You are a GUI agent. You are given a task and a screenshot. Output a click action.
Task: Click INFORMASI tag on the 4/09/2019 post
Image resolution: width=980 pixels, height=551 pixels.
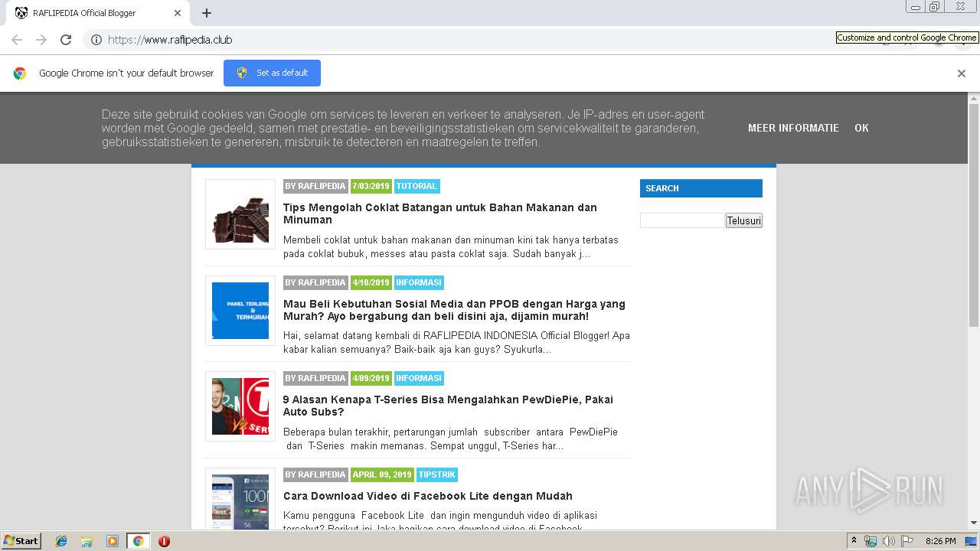(419, 378)
